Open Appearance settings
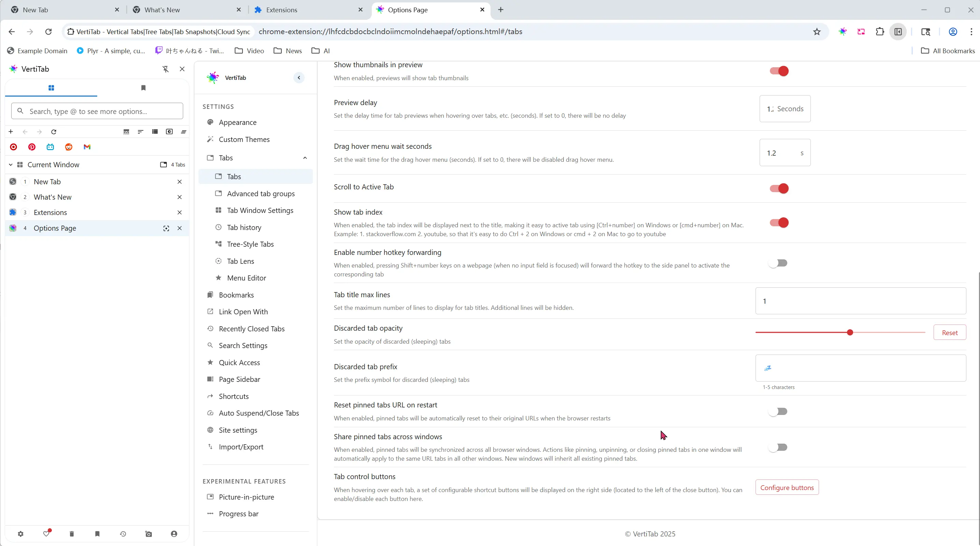980x546 pixels. pyautogui.click(x=255, y=123)
